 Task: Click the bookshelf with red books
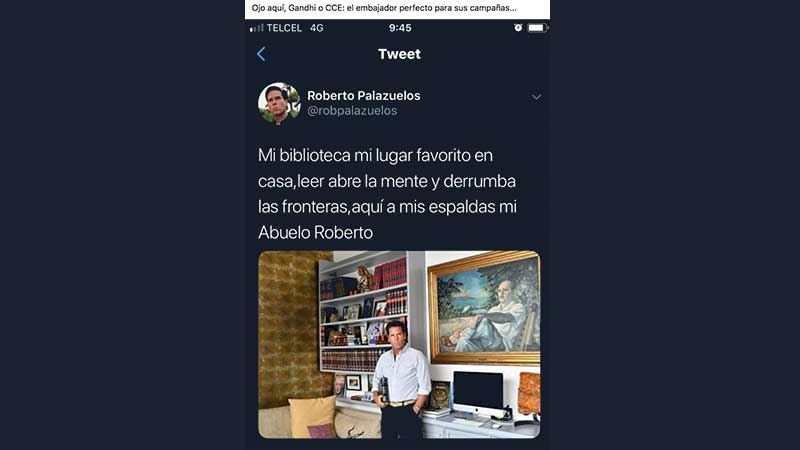[x=363, y=316]
